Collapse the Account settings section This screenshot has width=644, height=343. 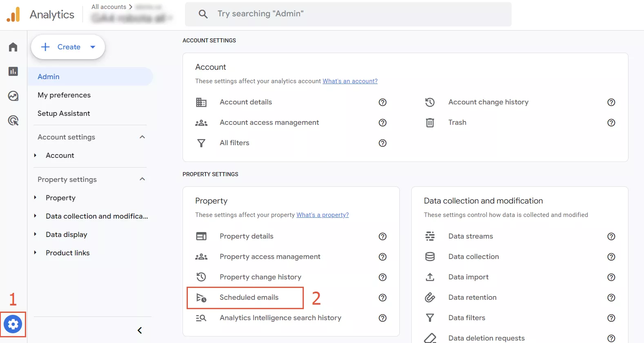[142, 137]
